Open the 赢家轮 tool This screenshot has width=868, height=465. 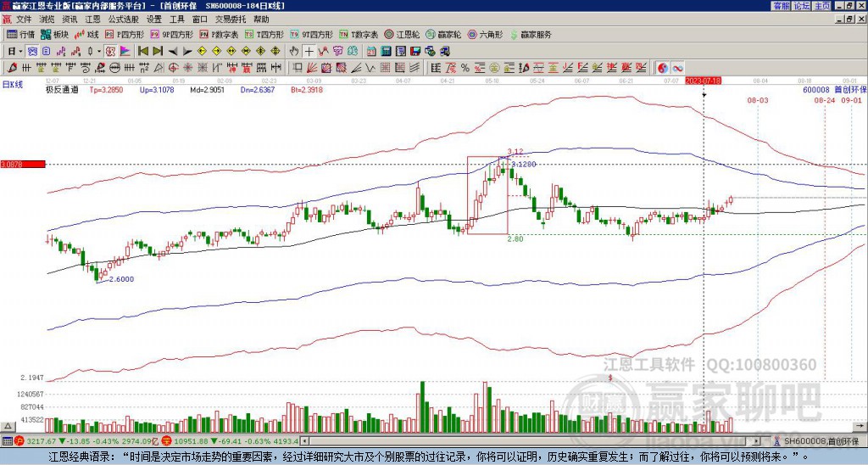pos(443,34)
